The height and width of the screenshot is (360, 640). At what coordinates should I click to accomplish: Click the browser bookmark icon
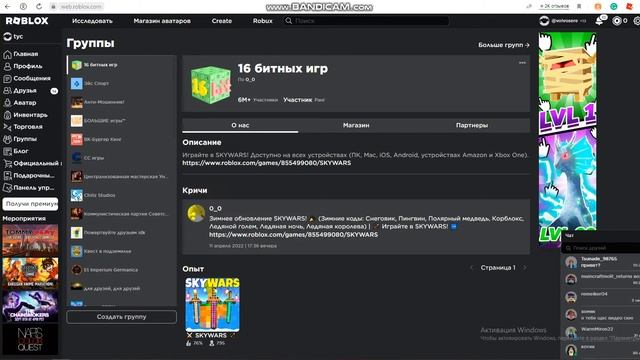(579, 7)
